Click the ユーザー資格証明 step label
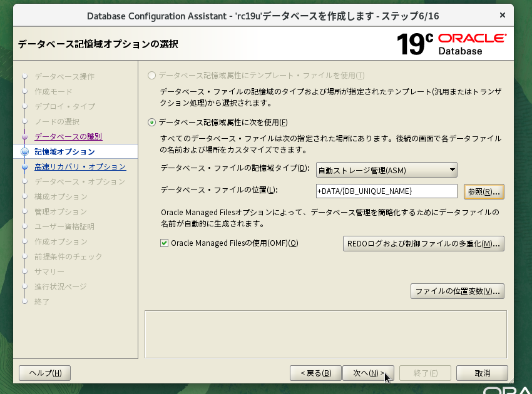 (64, 226)
